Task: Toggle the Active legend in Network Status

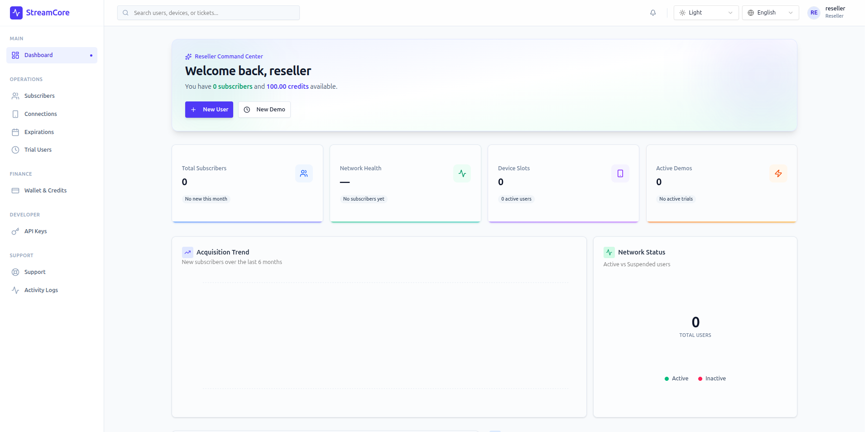Action: click(676, 379)
